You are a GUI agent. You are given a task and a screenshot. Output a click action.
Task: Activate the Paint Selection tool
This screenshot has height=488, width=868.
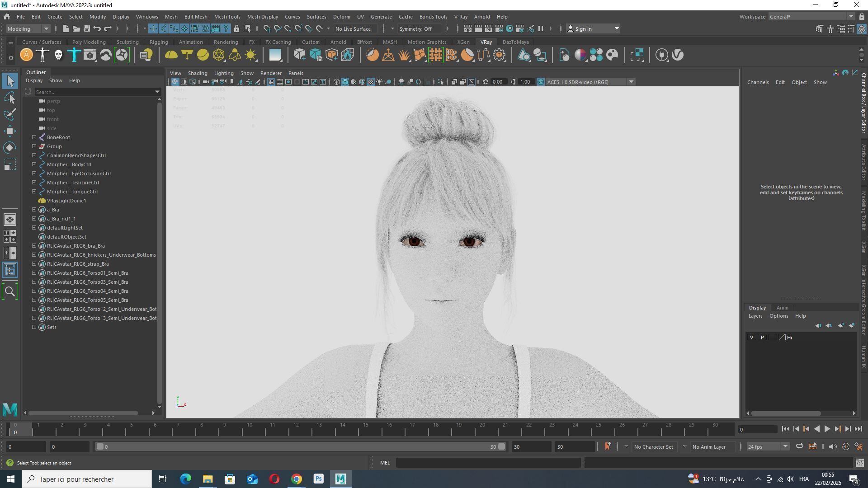point(10,114)
